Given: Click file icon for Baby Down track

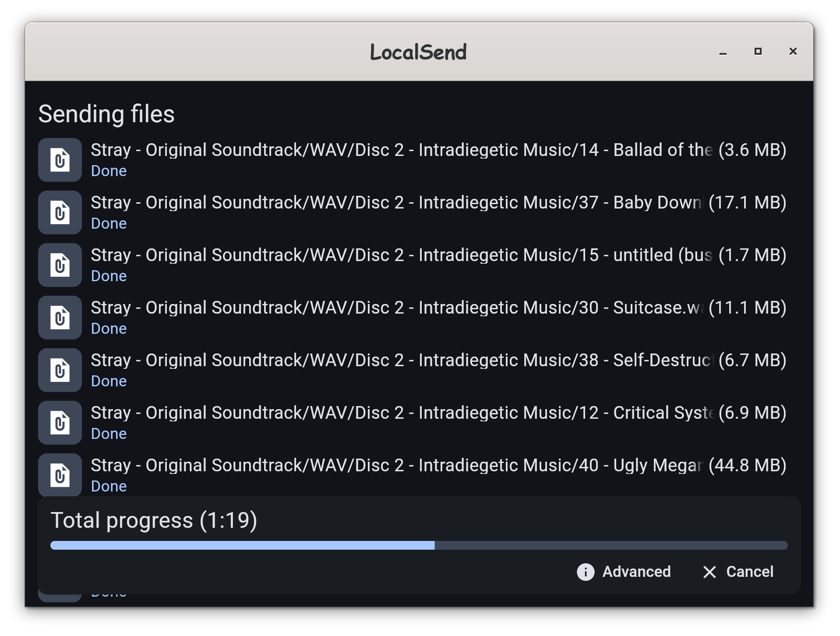Looking at the screenshot, I should pyautogui.click(x=60, y=212).
